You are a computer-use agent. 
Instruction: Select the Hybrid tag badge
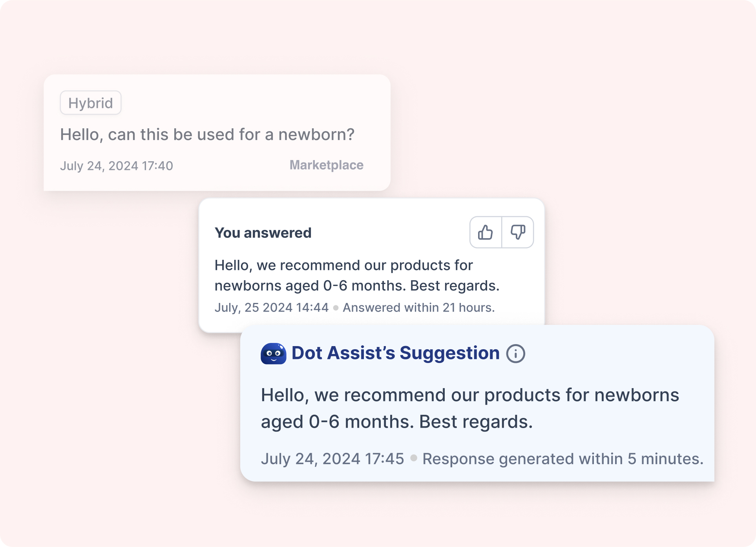tap(91, 103)
